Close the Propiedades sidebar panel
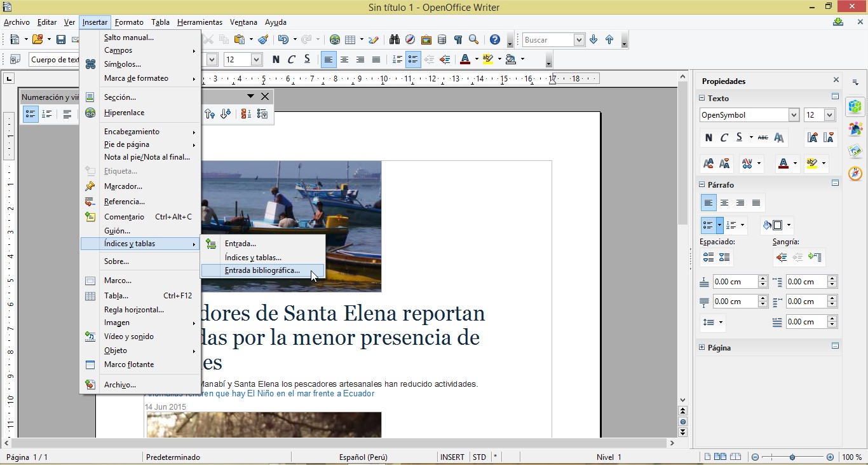Viewport: 868px width, 465px height. point(836,80)
